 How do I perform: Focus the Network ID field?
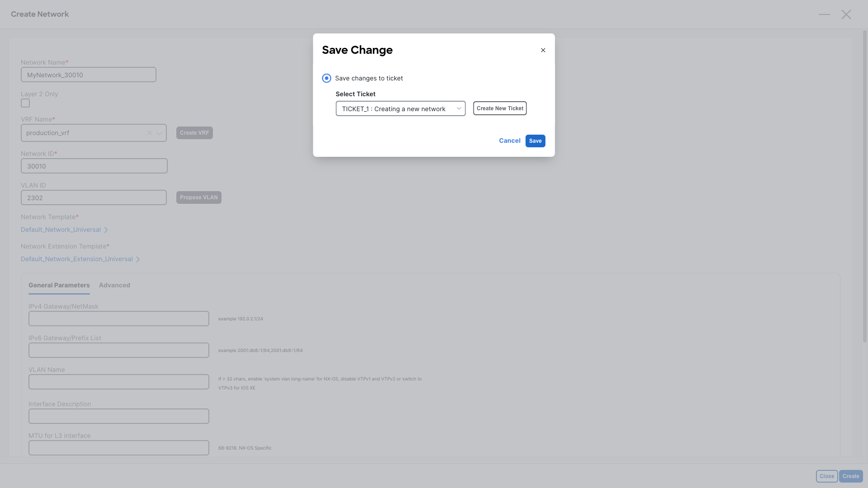click(94, 166)
